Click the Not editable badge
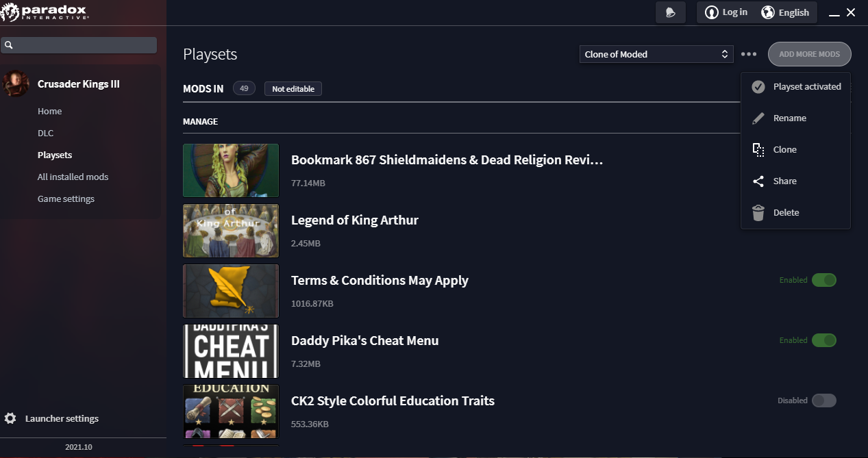Screen dimensions: 868x458 (293, 88)
